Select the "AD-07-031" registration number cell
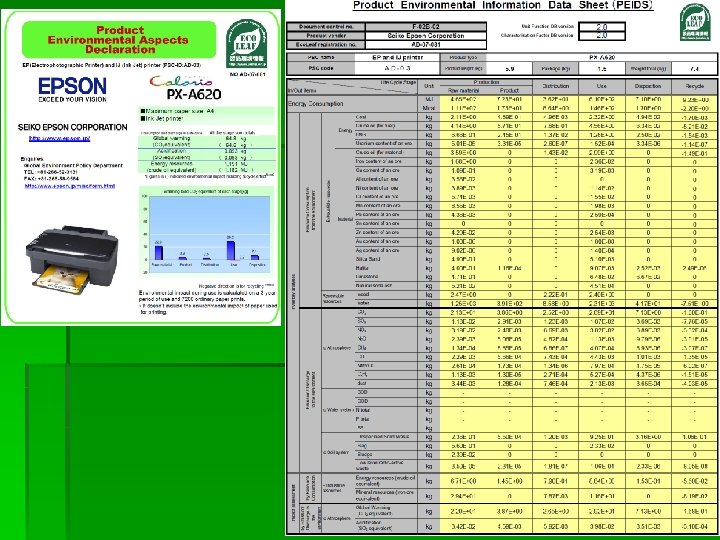This screenshot has height=540, width=720. (426, 45)
